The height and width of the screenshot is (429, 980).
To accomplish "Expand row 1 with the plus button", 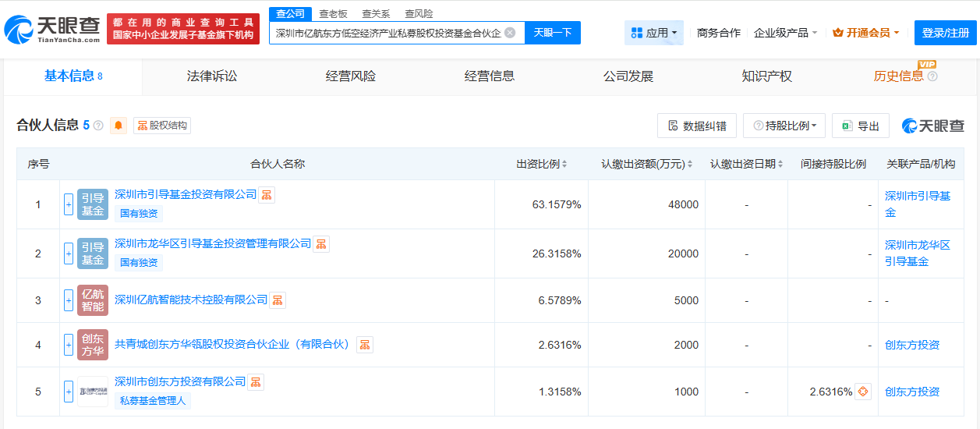I will [x=69, y=204].
